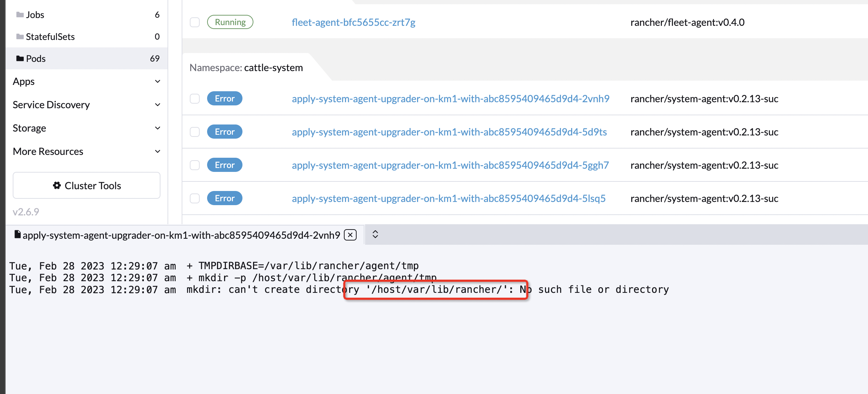
Task: Click the up-down arrows icon beside log tab
Action: tap(375, 234)
